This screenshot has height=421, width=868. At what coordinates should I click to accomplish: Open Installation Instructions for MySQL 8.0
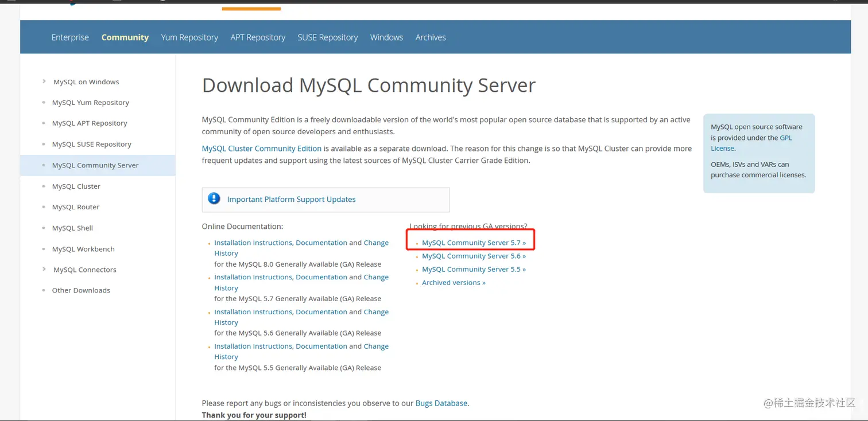point(253,243)
